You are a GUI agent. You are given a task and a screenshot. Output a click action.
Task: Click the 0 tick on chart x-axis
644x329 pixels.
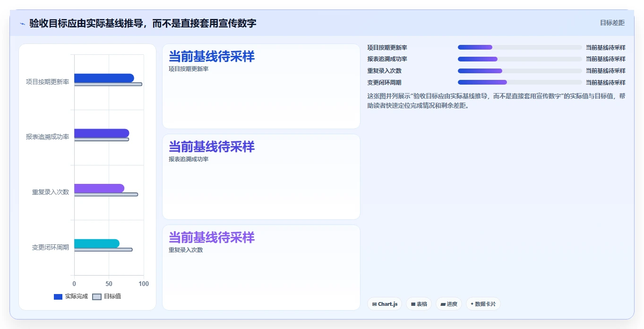(74, 284)
